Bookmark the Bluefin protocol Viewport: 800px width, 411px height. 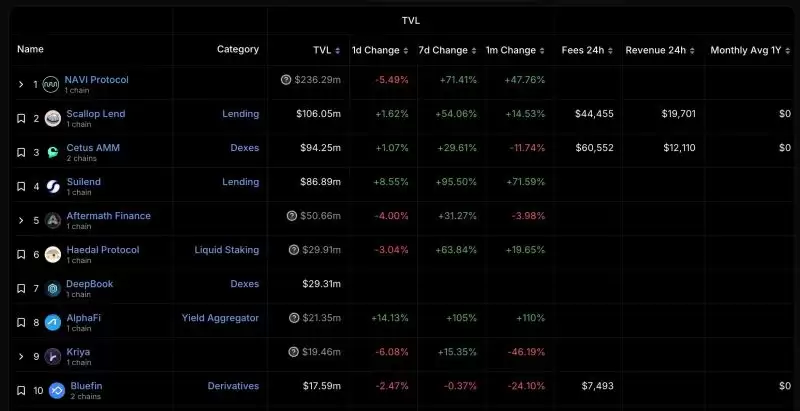coord(21,391)
